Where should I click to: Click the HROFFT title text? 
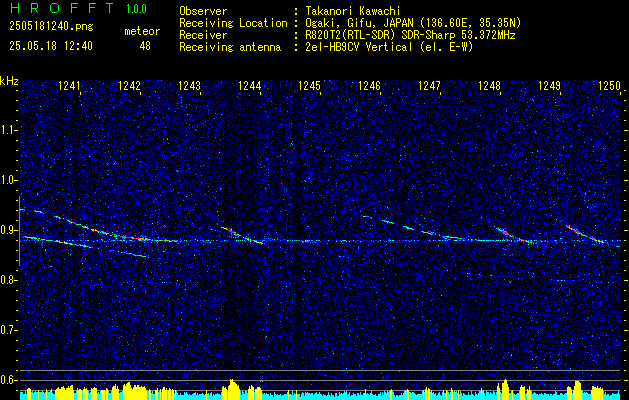point(61,8)
